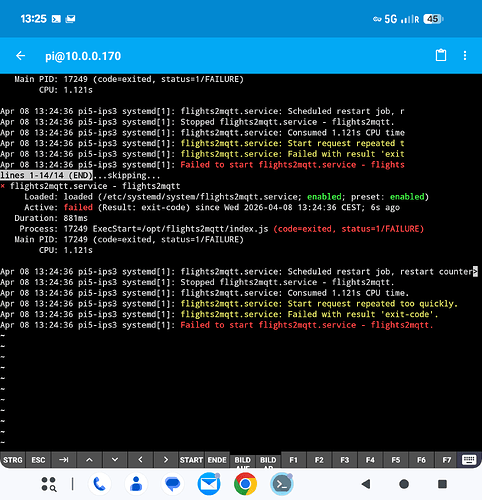Open Chrome from the dock
The width and height of the screenshot is (482, 500).
245,484
